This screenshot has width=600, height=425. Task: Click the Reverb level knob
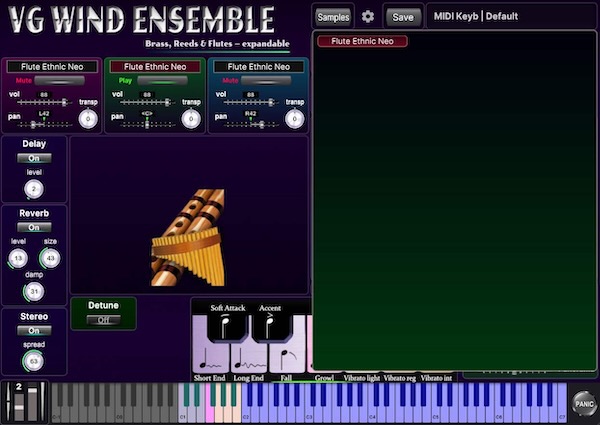[x=18, y=258]
